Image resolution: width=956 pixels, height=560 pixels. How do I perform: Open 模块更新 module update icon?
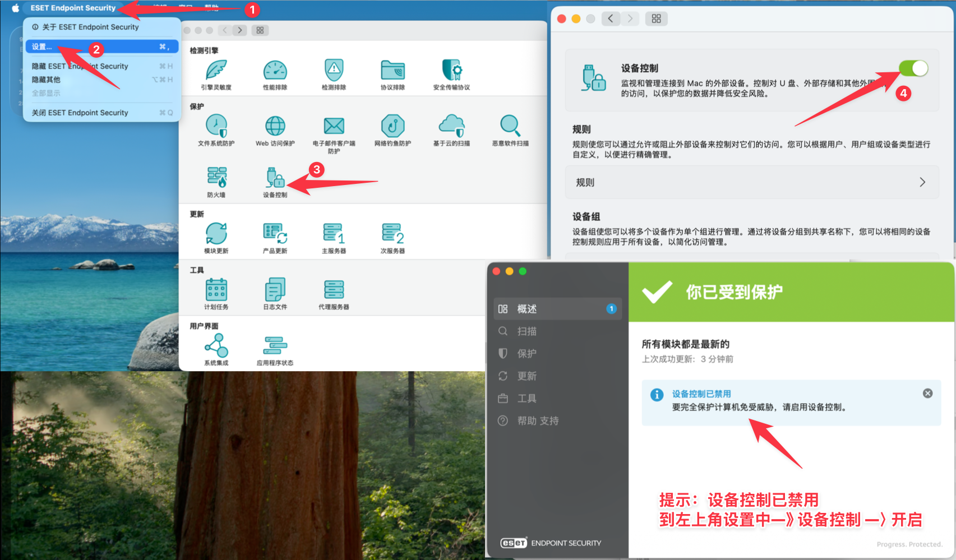216,233
